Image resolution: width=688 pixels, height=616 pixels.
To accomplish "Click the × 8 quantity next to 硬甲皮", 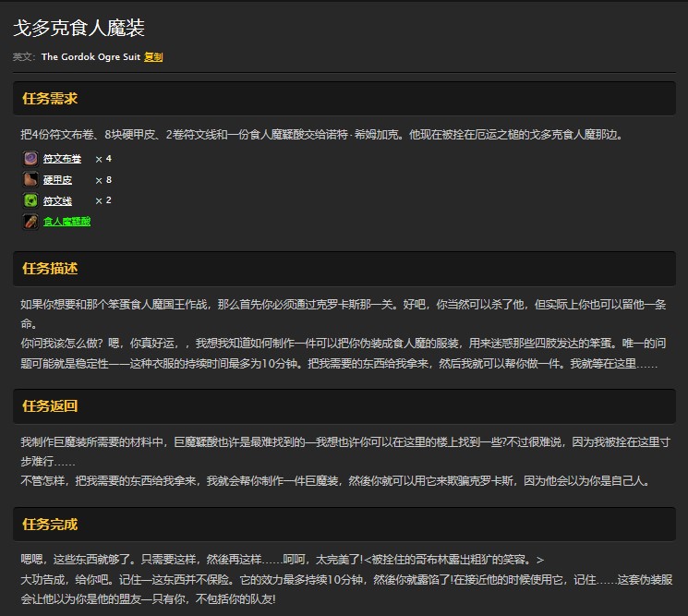I will (x=103, y=180).
